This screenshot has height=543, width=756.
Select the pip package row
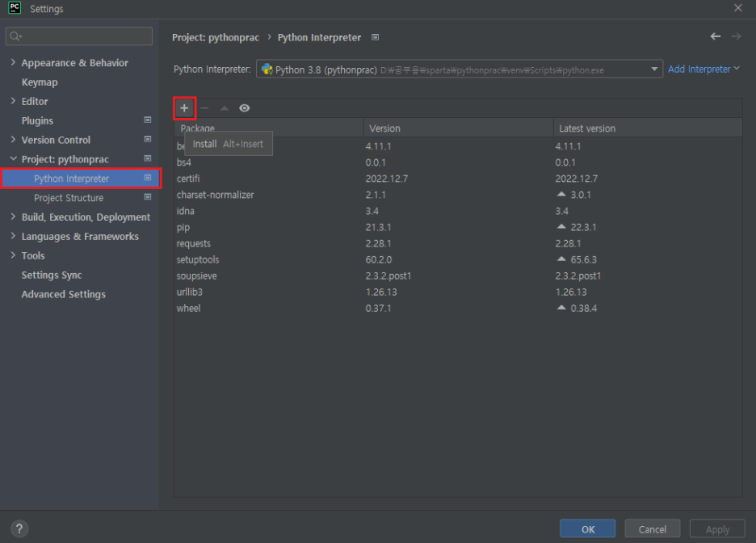458,227
